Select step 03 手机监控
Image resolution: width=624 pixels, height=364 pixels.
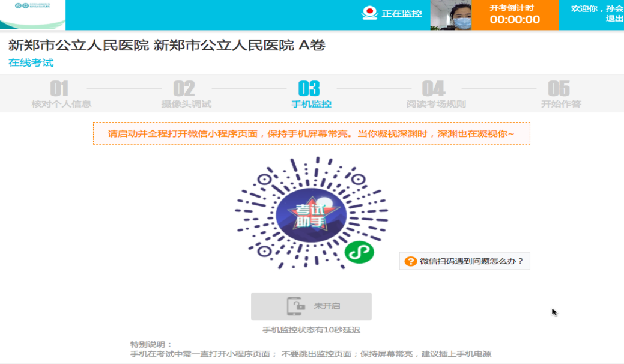(311, 94)
